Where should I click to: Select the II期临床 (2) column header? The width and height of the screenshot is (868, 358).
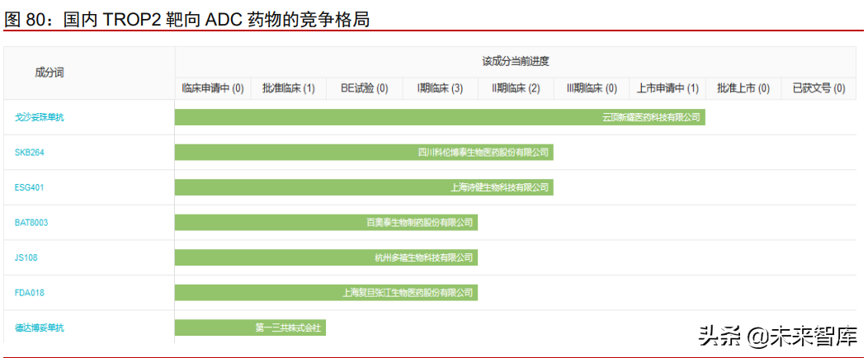click(x=516, y=88)
